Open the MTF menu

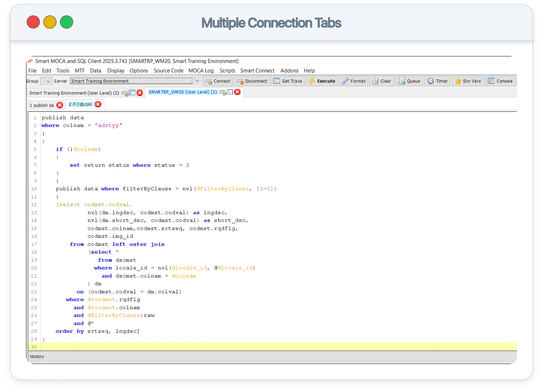[x=80, y=71]
